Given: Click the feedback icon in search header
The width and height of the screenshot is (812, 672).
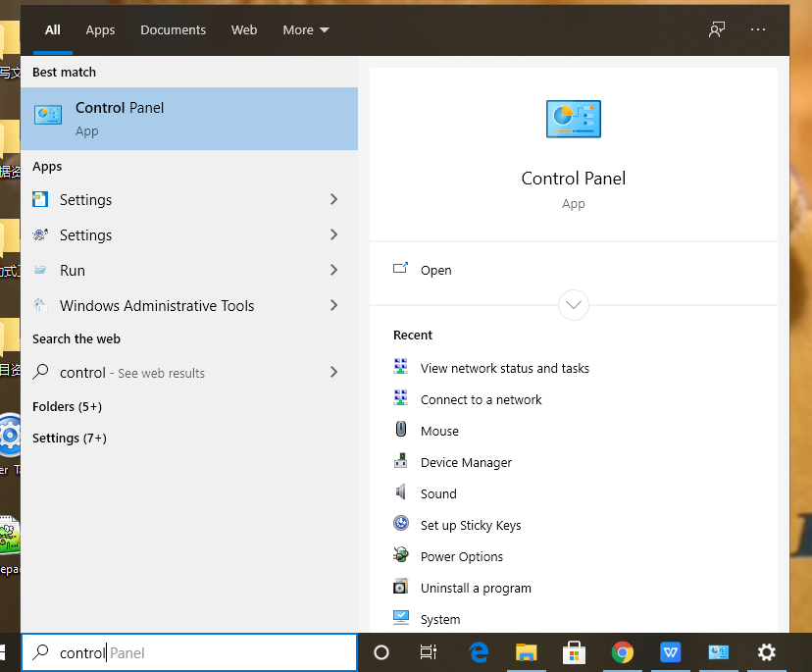Looking at the screenshot, I should (x=717, y=29).
